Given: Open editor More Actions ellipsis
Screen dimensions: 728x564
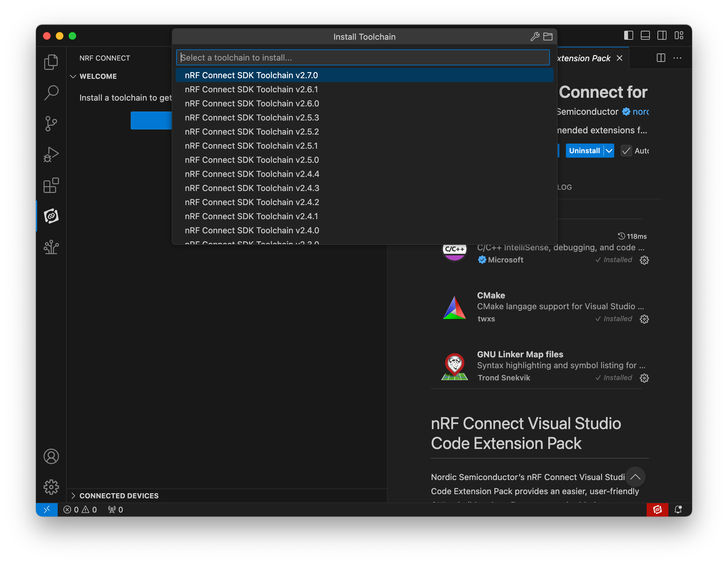Looking at the screenshot, I should (677, 58).
